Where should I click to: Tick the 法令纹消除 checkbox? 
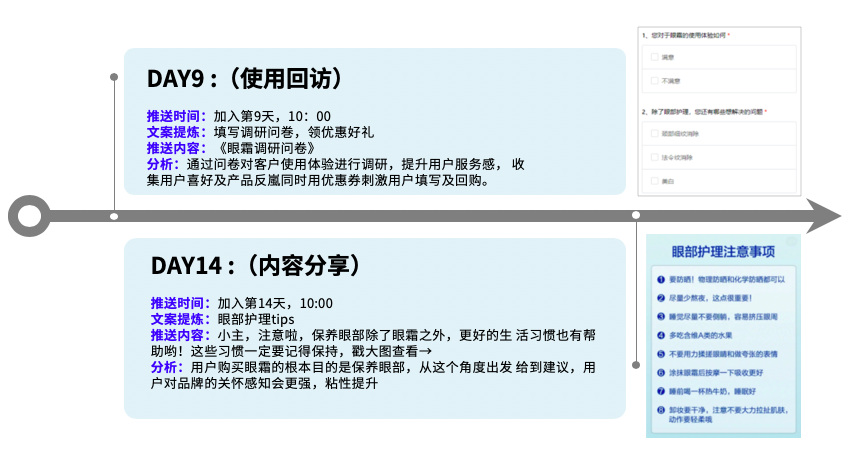655,156
